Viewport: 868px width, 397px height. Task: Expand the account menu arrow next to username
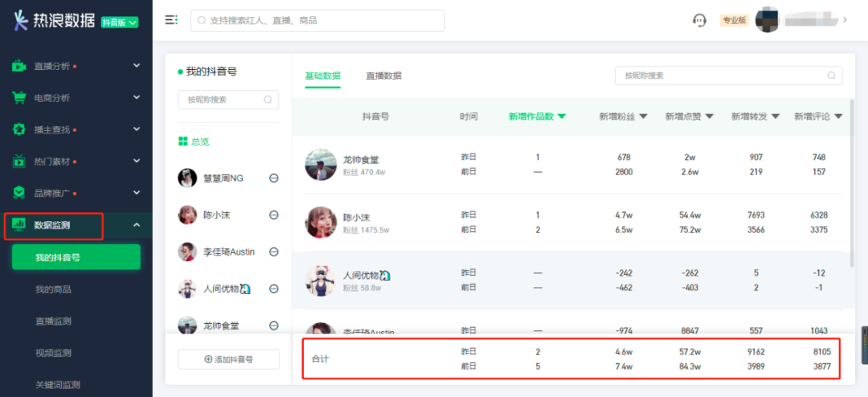click(845, 20)
